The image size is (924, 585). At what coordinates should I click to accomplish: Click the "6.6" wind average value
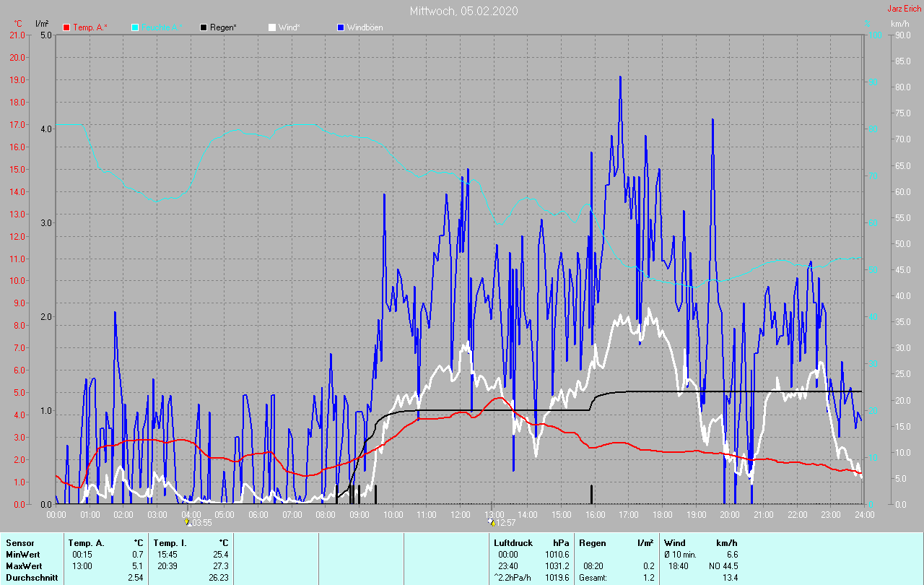point(732,555)
